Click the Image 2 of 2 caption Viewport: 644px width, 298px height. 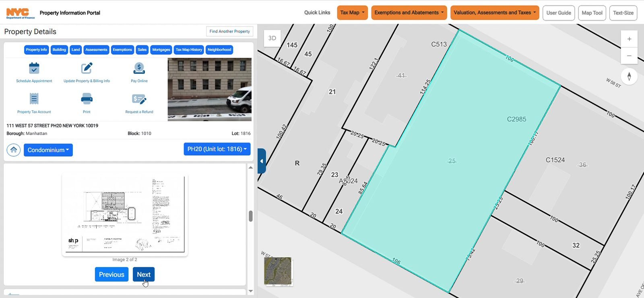[125, 260]
